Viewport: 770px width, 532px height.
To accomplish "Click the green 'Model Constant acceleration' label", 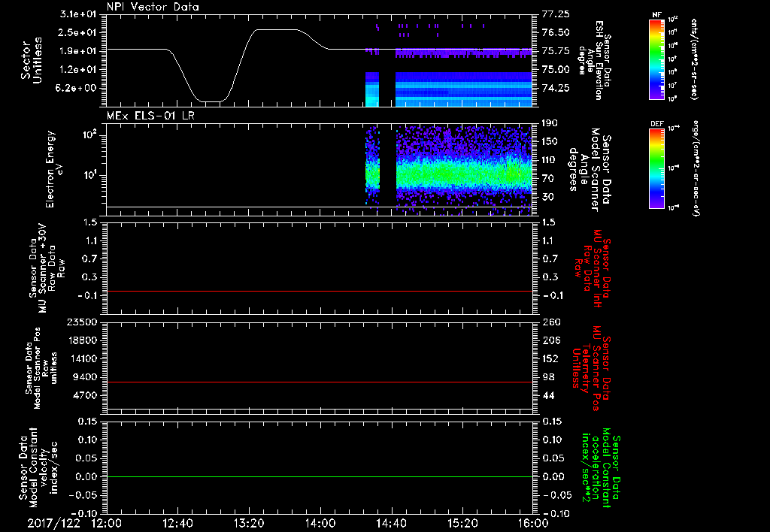I will pyautogui.click(x=601, y=467).
